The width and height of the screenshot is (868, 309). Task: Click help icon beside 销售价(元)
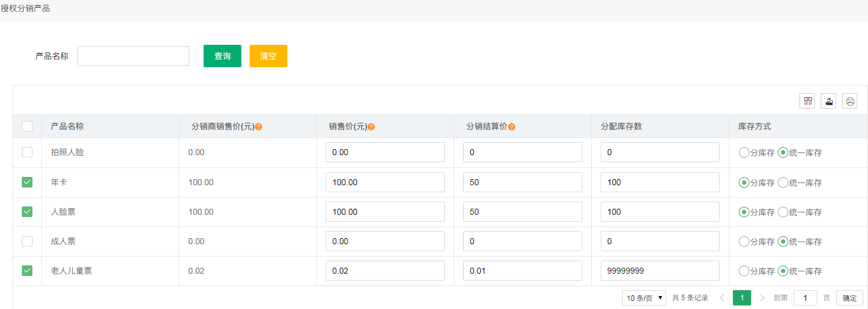coord(371,127)
